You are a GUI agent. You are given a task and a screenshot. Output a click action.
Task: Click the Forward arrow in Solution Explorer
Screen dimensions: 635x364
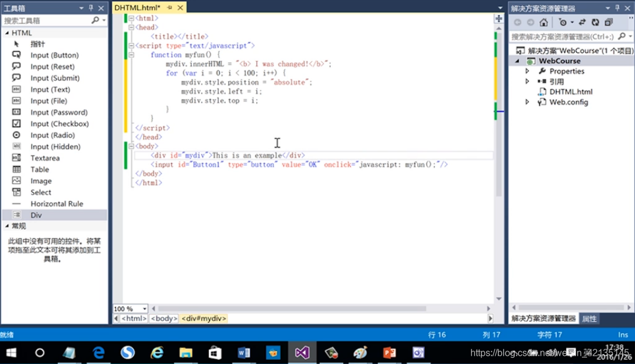point(530,22)
